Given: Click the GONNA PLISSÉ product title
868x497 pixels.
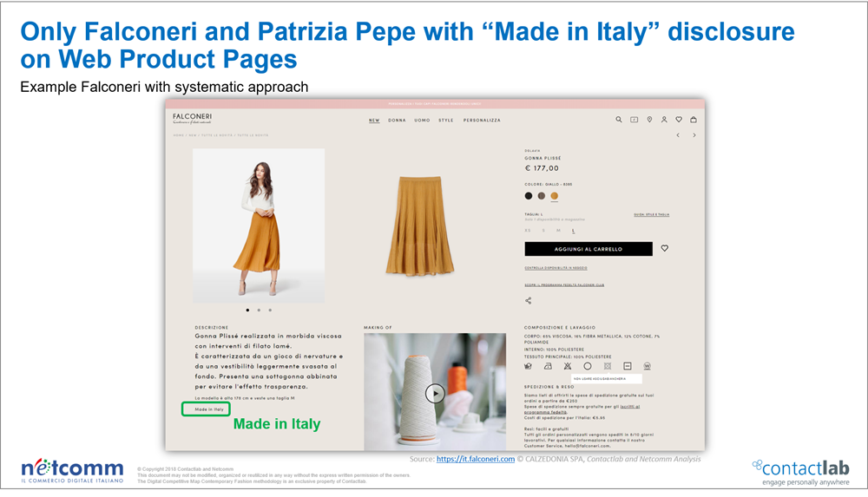Looking at the screenshot, I should [x=543, y=158].
